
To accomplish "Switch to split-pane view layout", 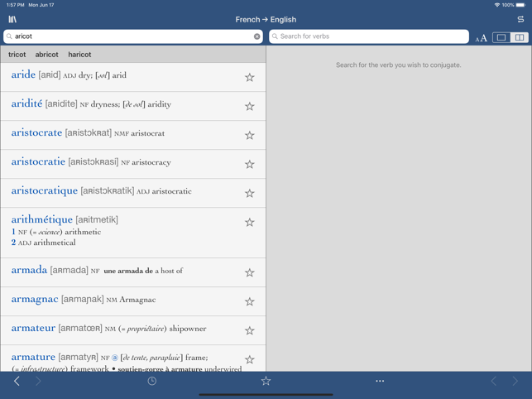I will [x=519, y=37].
